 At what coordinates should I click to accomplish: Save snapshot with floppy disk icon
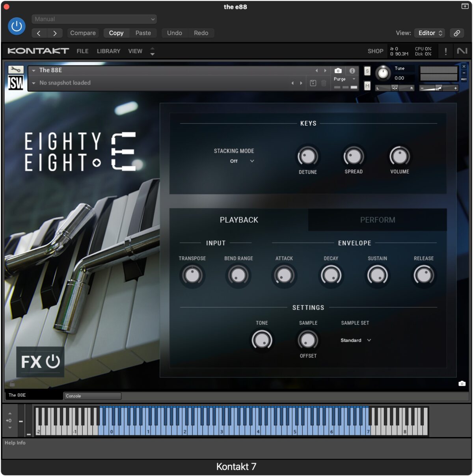click(313, 83)
